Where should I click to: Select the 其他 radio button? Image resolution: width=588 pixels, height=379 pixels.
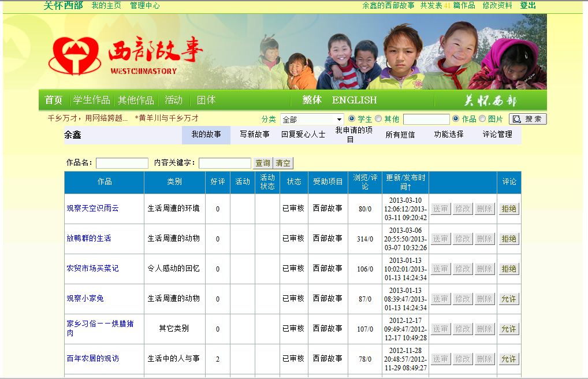(378, 118)
